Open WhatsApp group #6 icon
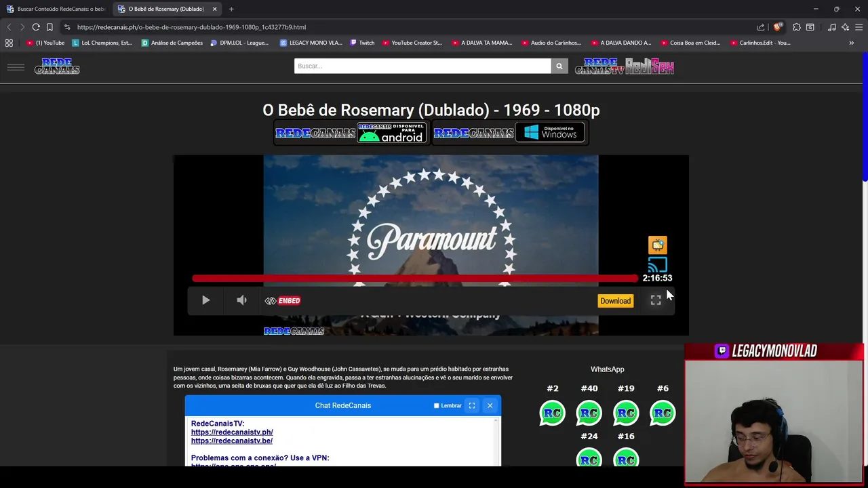 663,413
